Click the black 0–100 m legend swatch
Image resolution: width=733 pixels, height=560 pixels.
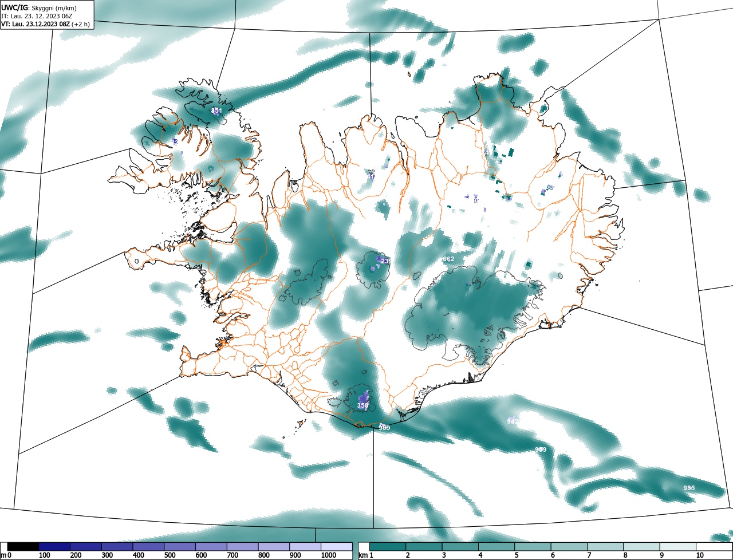pos(23,547)
